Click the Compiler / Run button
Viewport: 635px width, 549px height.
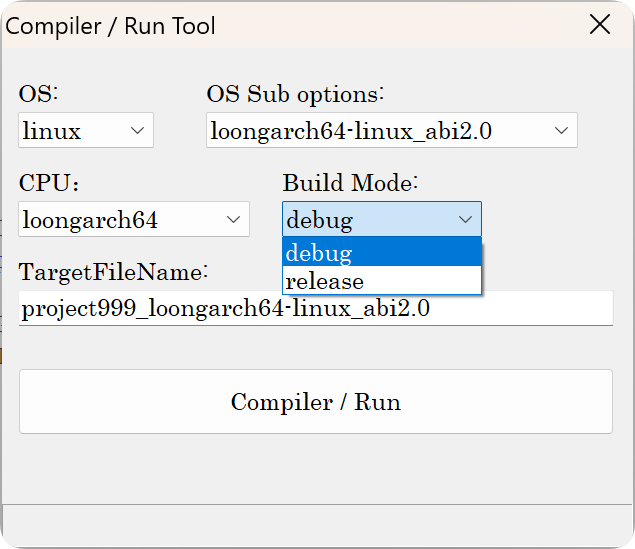click(x=315, y=402)
